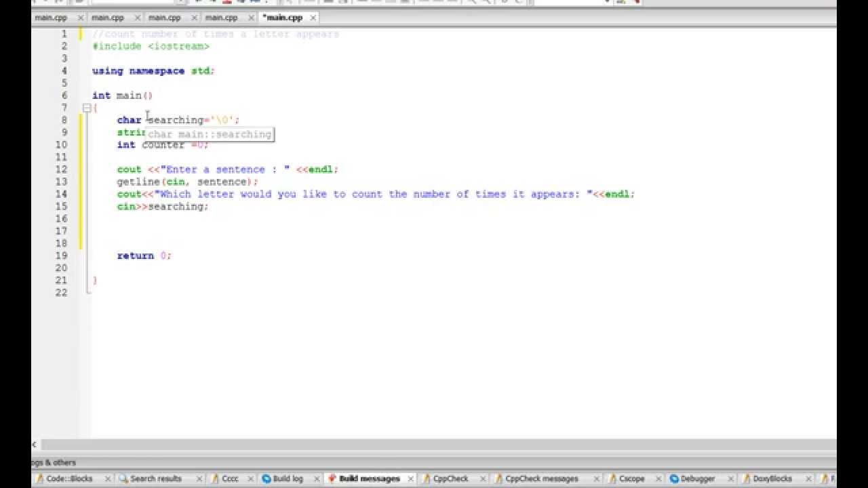
Task: Click the horizontal scrollbar left arrow
Action: [x=35, y=445]
